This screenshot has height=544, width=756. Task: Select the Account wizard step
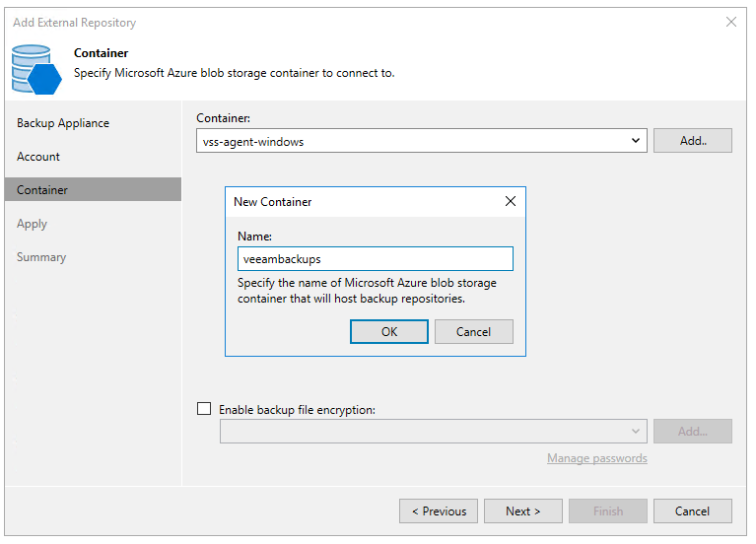[x=38, y=157]
